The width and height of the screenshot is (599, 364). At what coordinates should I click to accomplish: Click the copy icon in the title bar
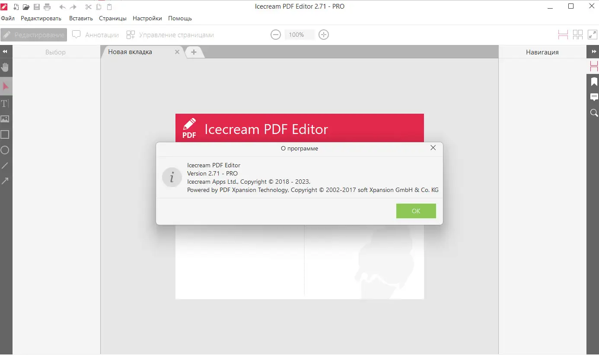[x=99, y=6]
